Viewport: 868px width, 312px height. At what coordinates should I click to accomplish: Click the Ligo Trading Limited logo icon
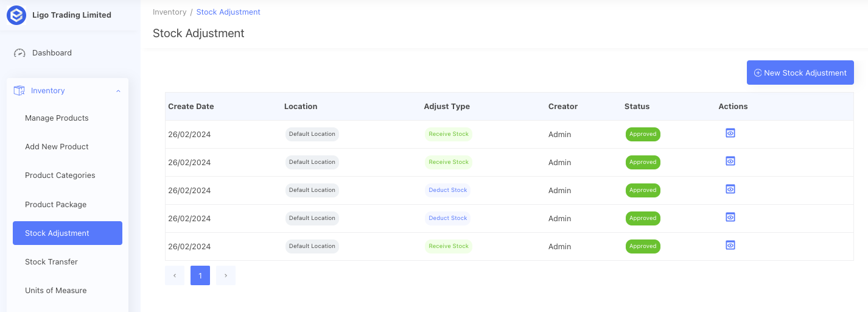16,15
